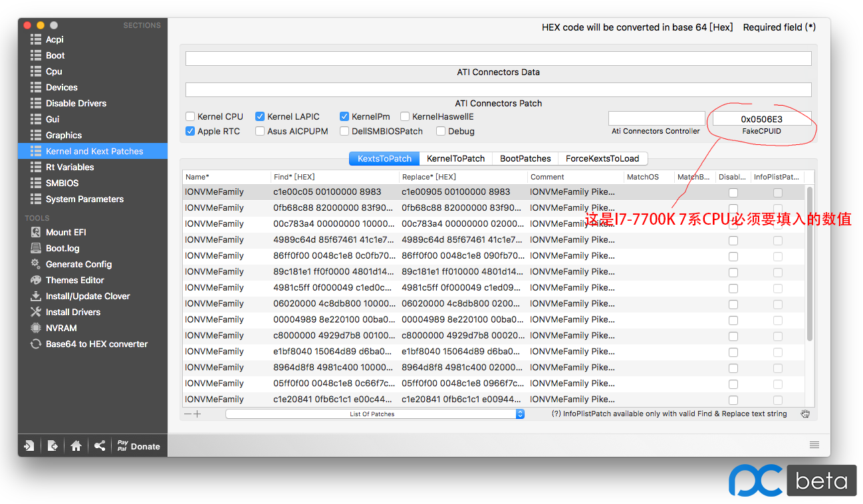Toggle the KernelPm checkbox

(x=344, y=116)
